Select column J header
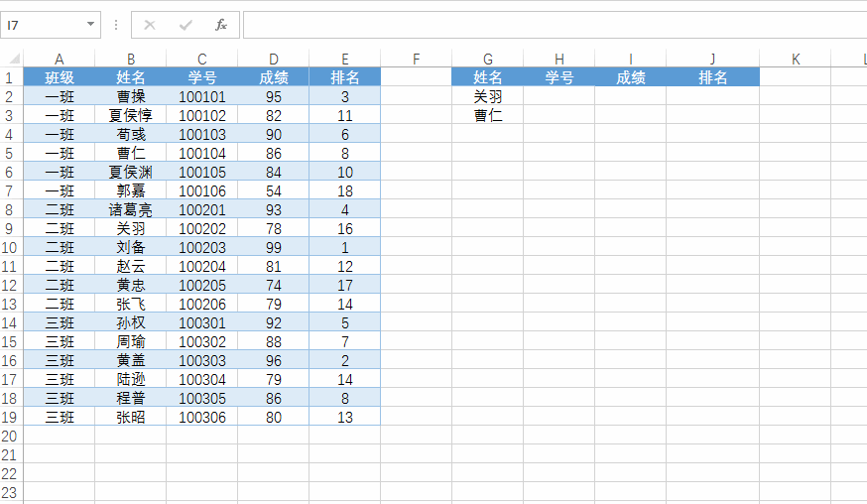 tap(712, 59)
